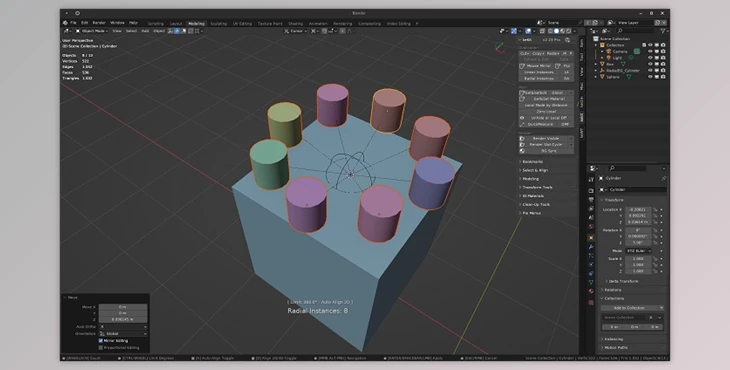The width and height of the screenshot is (730, 370).
Task: Open the Cursor pivot dropdown
Action: pyautogui.click(x=295, y=31)
